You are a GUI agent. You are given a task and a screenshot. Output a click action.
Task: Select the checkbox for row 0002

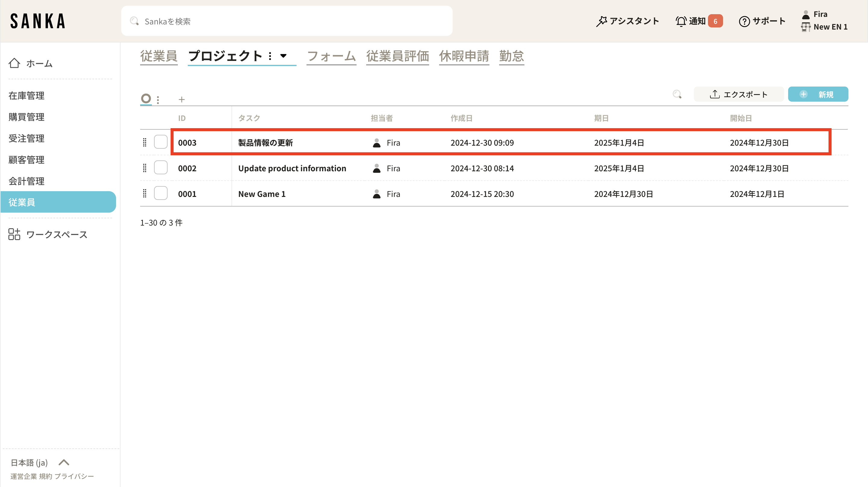click(x=161, y=167)
